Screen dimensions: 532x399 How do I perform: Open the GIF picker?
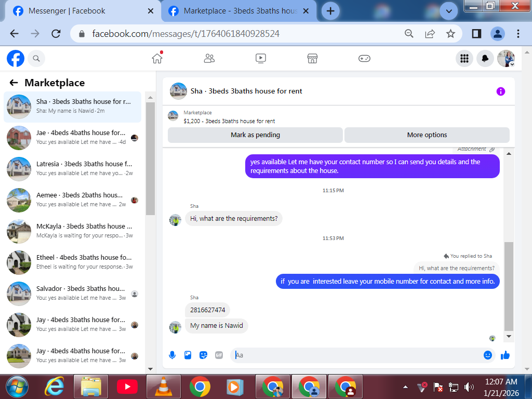(219, 355)
